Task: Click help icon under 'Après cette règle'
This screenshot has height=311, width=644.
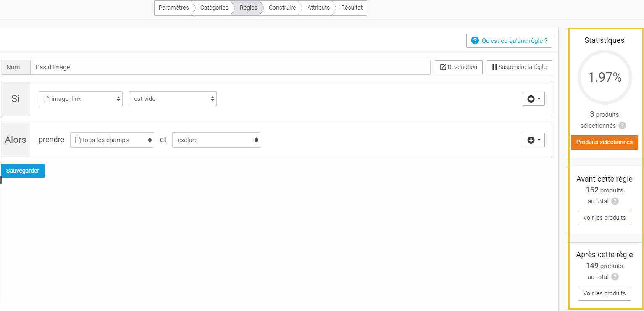Action: (x=615, y=277)
